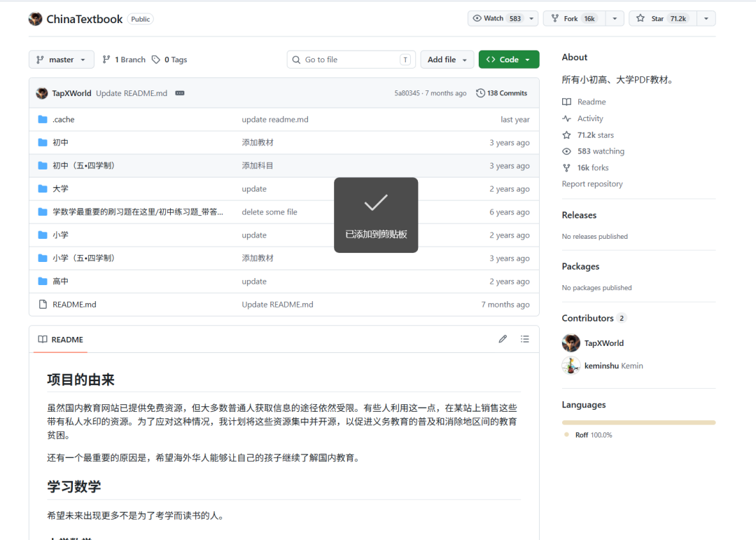This screenshot has height=540, width=756.
Task: Click the folder icon for 初中
Action: (43, 142)
